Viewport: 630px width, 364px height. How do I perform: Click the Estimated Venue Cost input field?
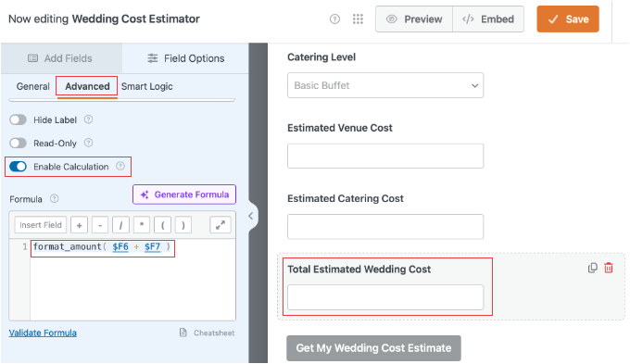click(385, 156)
